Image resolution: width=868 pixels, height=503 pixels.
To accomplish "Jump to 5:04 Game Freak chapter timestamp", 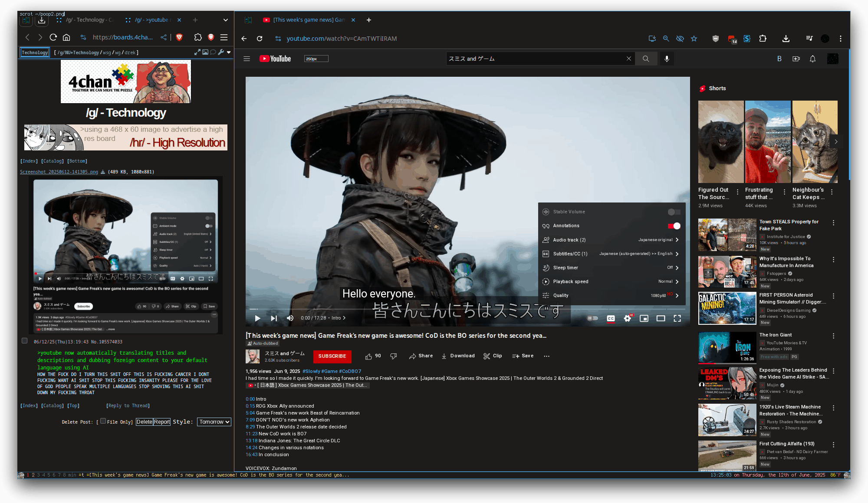I will pos(250,413).
